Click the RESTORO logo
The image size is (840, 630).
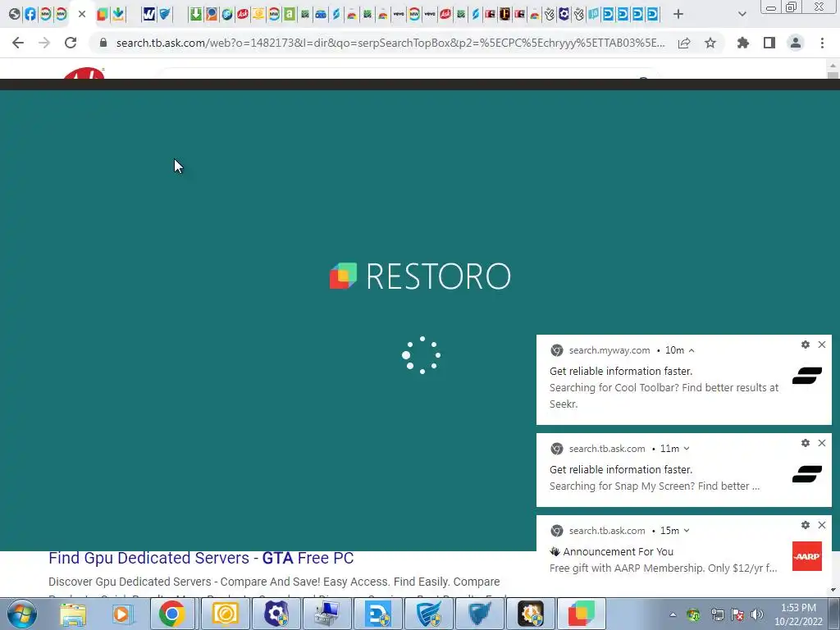pyautogui.click(x=420, y=276)
